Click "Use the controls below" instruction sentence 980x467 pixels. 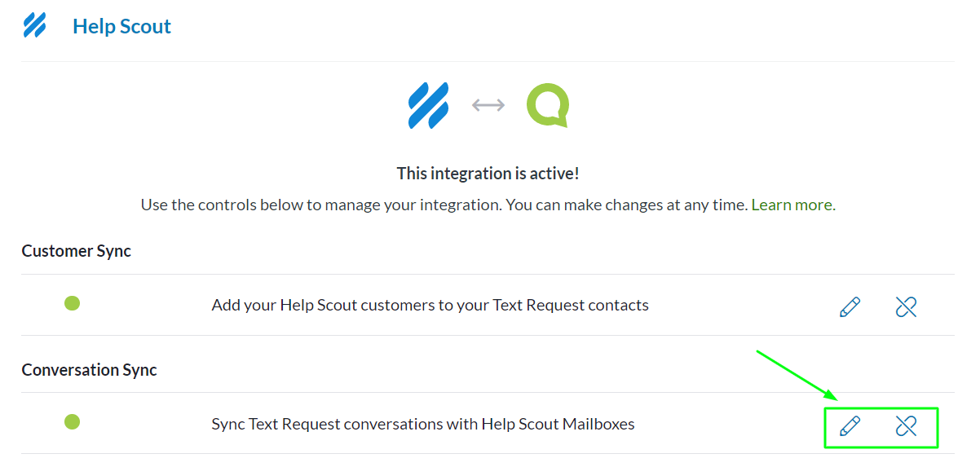tap(320, 205)
